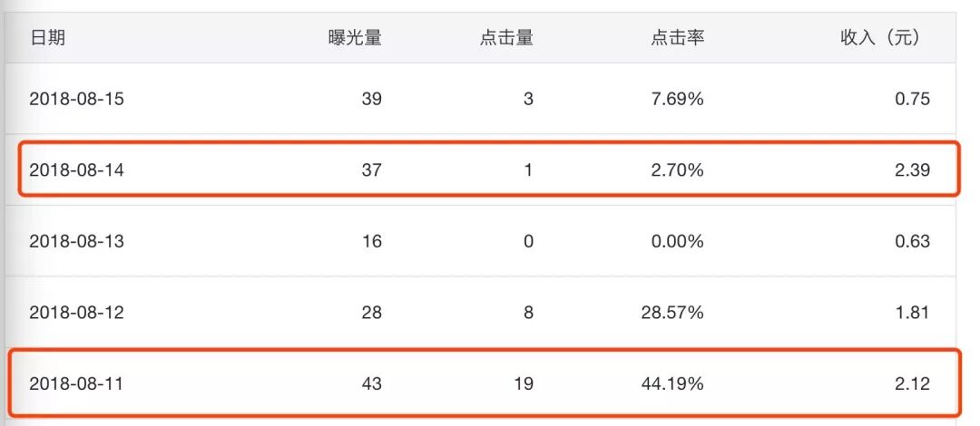Click the 2.39 income value
Image resolution: width=980 pixels, height=426 pixels.
(x=912, y=169)
